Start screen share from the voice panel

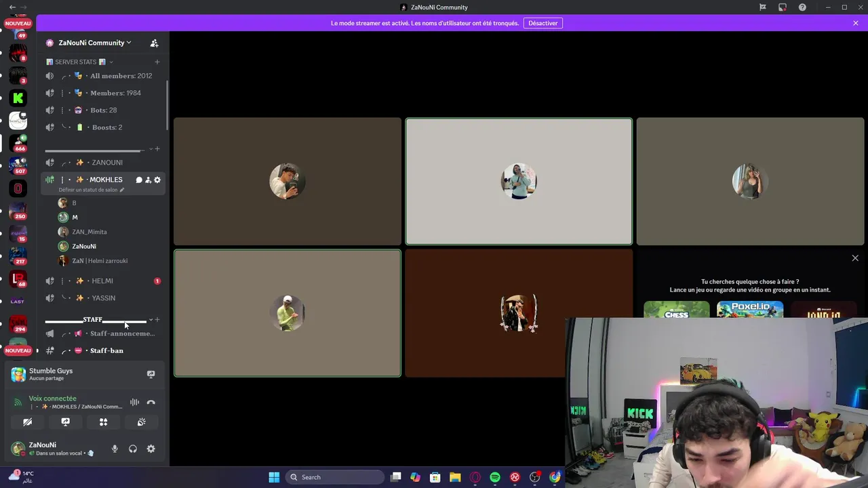[x=65, y=422]
